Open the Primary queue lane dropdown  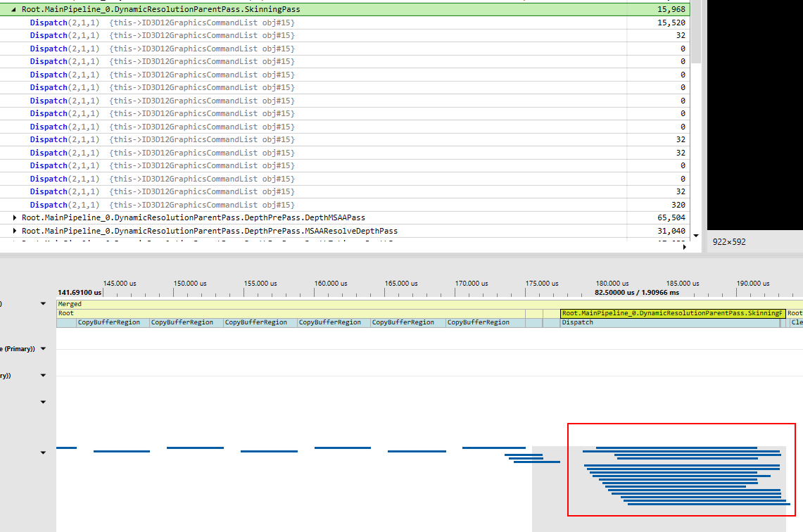[x=42, y=348]
